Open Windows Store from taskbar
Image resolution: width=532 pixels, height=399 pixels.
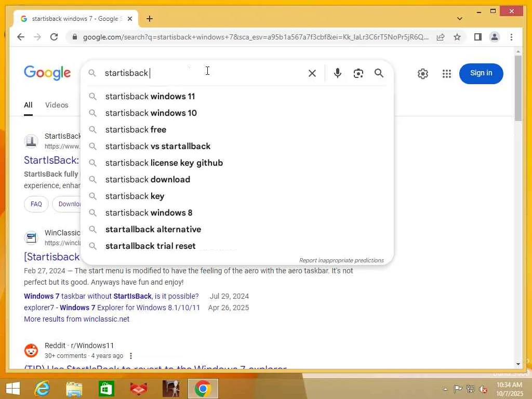tap(106, 389)
